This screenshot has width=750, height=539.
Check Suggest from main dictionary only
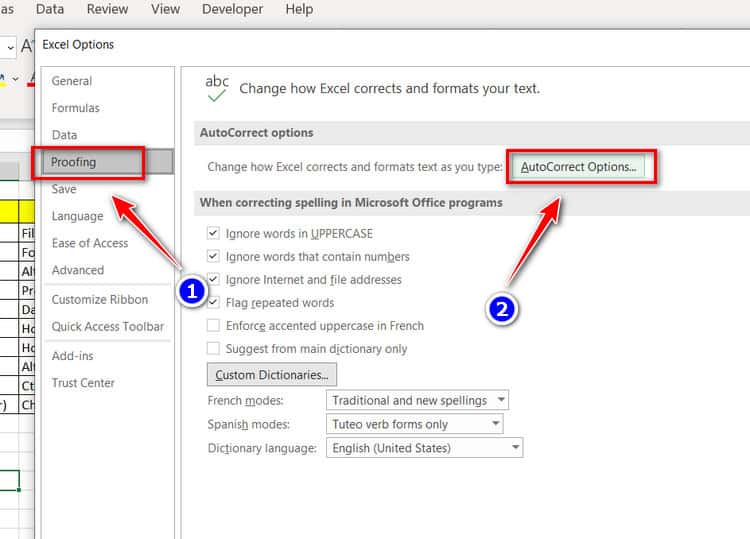point(213,348)
